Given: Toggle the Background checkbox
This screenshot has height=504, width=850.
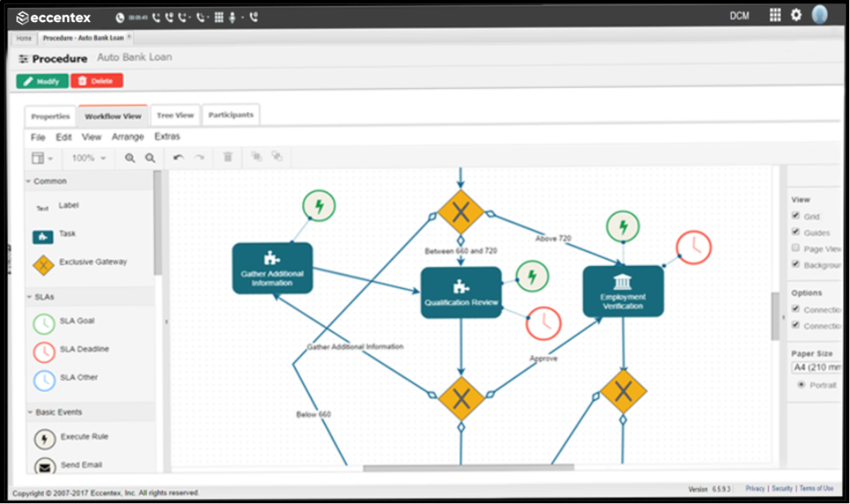Looking at the screenshot, I should coord(796,264).
